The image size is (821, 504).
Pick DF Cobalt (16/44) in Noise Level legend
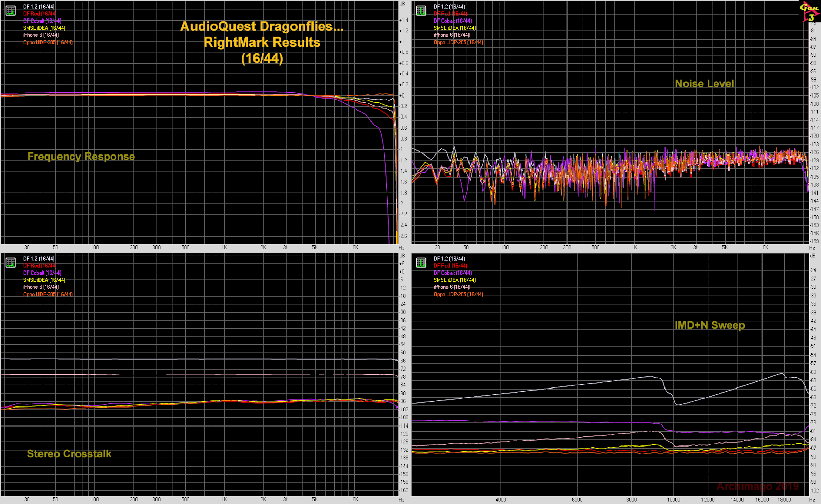453,21
